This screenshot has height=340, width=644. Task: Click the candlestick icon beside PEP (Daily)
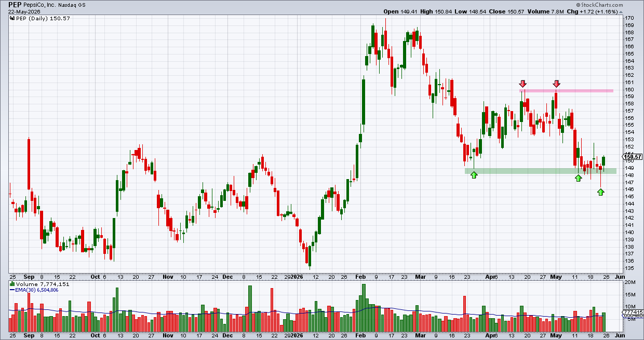point(12,19)
